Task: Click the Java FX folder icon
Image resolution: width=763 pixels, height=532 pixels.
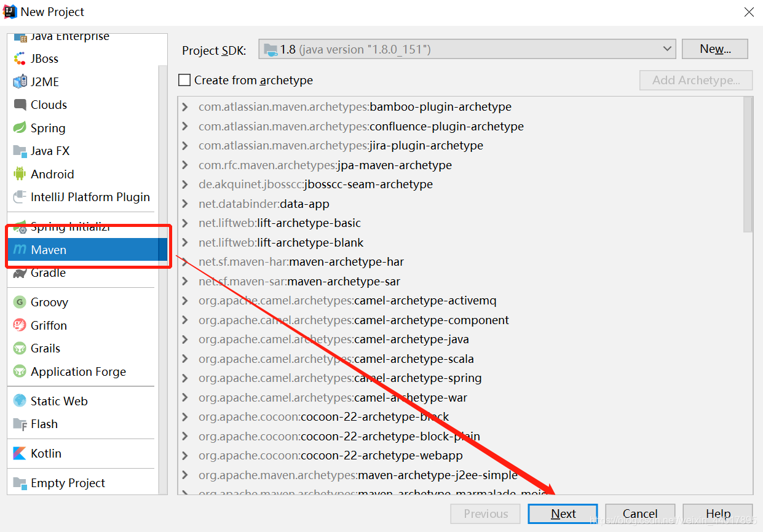Action: [x=20, y=151]
